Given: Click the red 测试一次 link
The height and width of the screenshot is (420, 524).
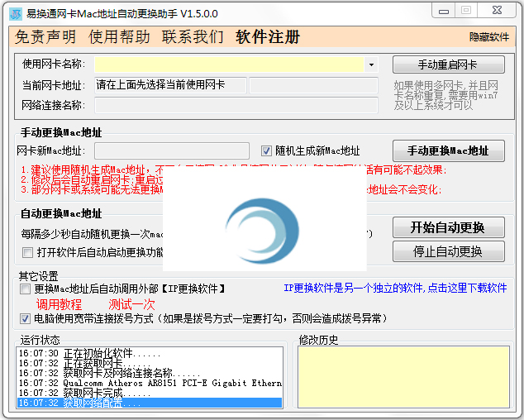Looking at the screenshot, I should [x=131, y=304].
